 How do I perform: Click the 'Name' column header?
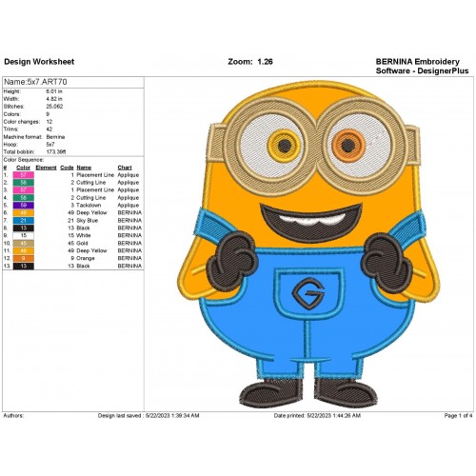84,168
